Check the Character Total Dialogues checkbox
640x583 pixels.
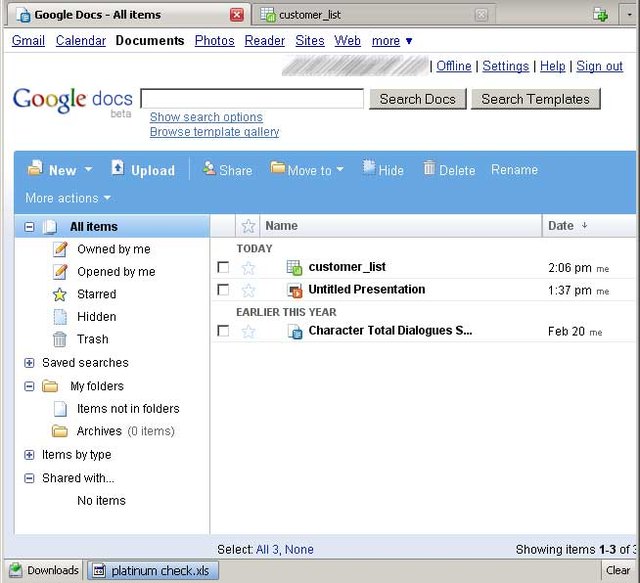(x=223, y=331)
